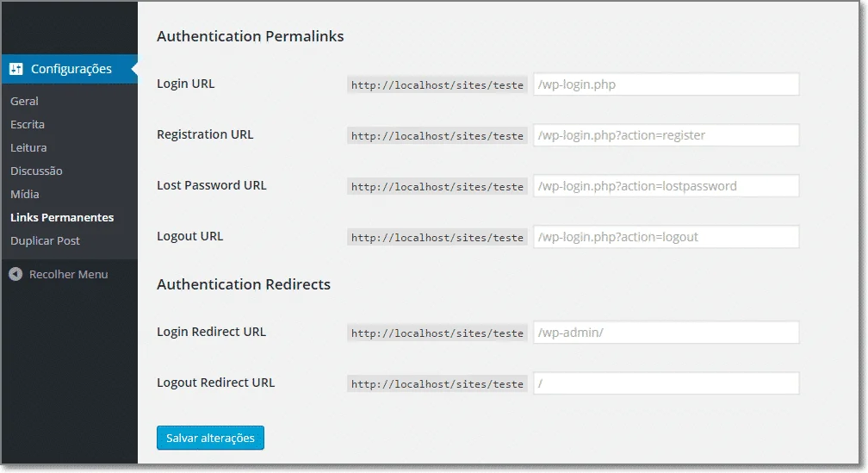The image size is (868, 473).
Task: Click the Recolher Menu collapse arrow icon
Action: click(15, 274)
